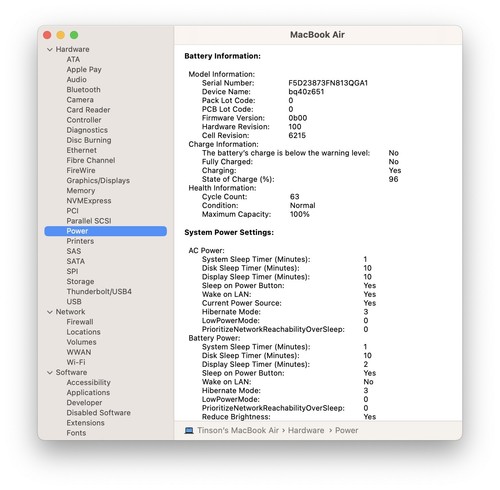
Task: Click the Cycle Count value 63
Action: [x=294, y=197]
